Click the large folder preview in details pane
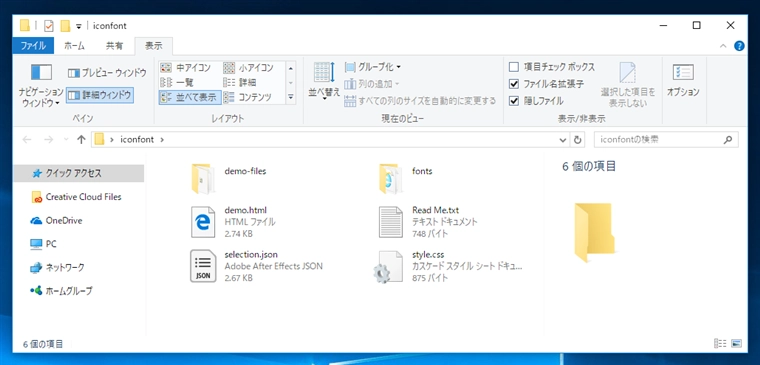The height and width of the screenshot is (365, 760). point(594,233)
